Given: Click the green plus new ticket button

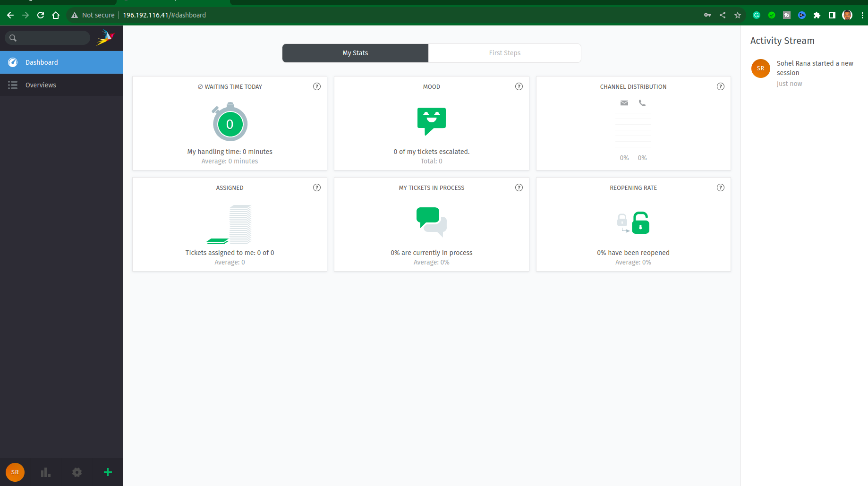Looking at the screenshot, I should (108, 472).
